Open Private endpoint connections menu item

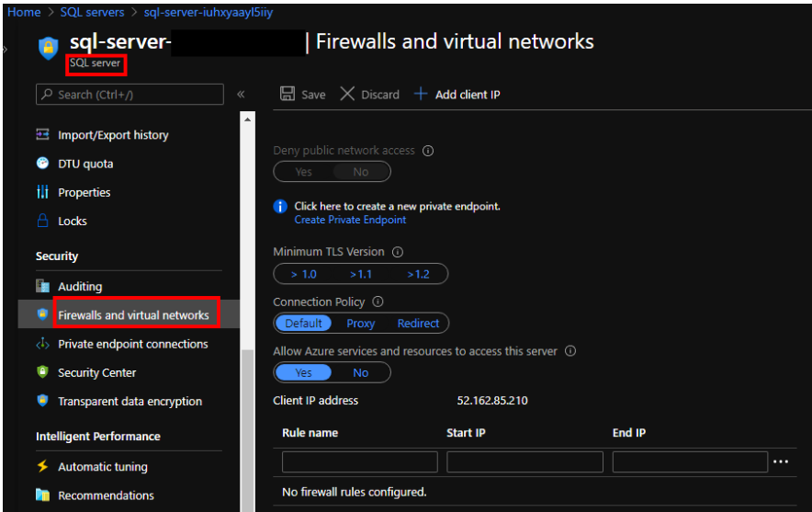(132, 344)
